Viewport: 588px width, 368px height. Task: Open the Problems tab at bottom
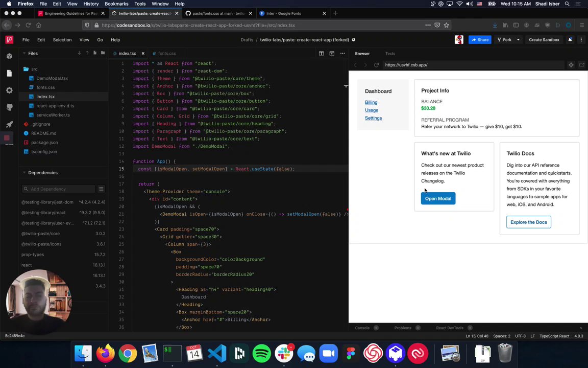403,328
